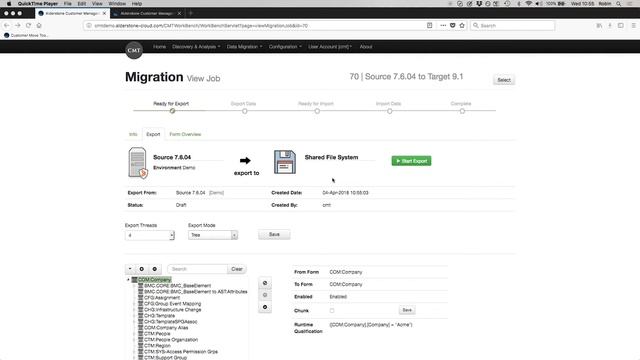Toggle the Chunk checkbox
This screenshot has height=360, width=640.
[x=332, y=311]
